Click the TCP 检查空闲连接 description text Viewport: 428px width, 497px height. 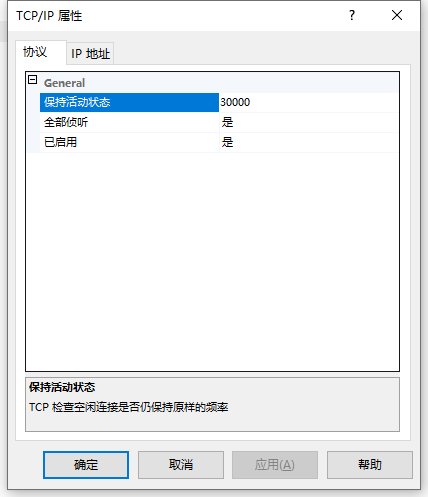click(128, 407)
